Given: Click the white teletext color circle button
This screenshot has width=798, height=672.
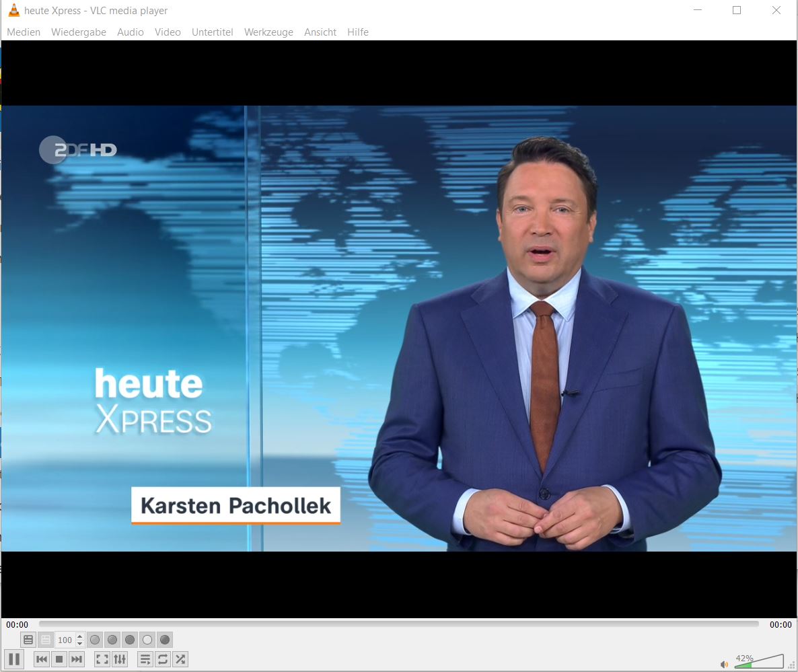Looking at the screenshot, I should click(x=147, y=640).
